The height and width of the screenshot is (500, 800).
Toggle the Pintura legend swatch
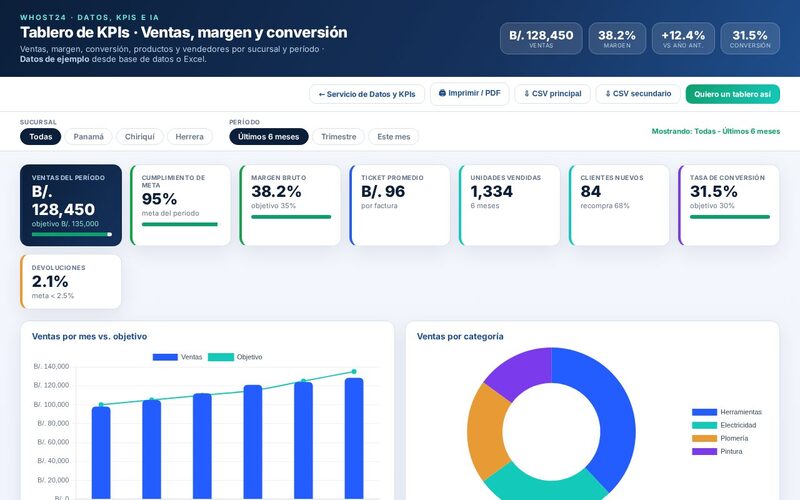click(704, 452)
